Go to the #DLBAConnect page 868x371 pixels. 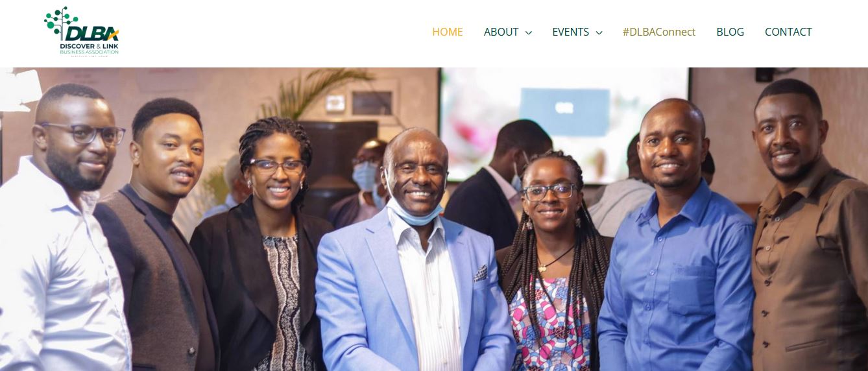[x=659, y=32]
